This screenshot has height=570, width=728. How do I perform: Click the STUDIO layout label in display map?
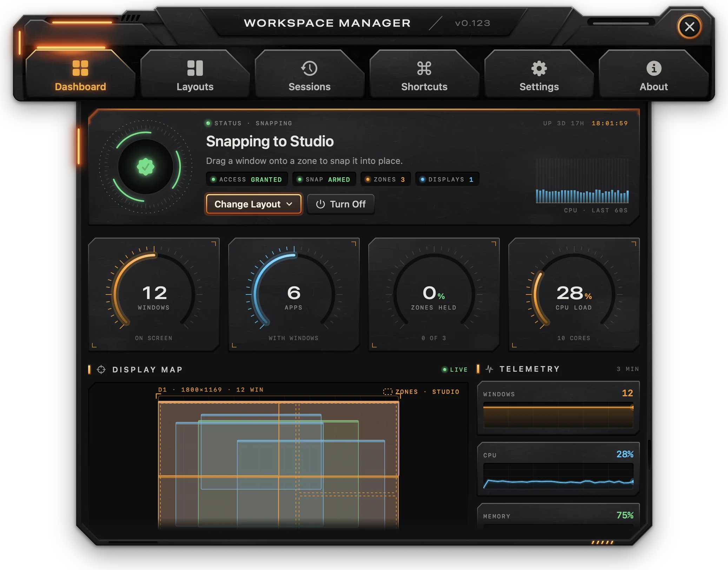tap(446, 392)
